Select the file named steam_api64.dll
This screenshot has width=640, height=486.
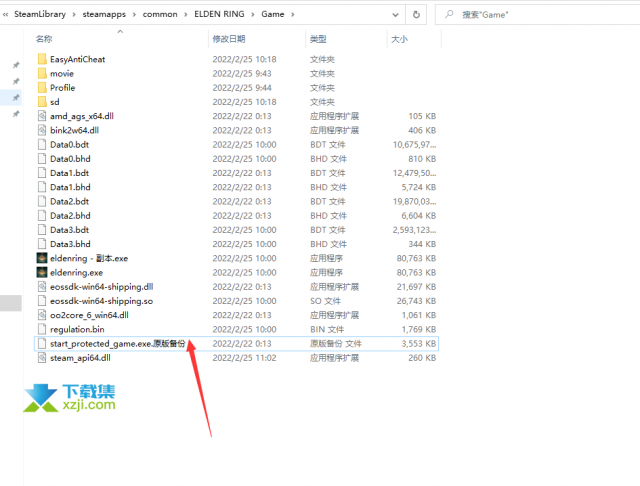point(80,358)
